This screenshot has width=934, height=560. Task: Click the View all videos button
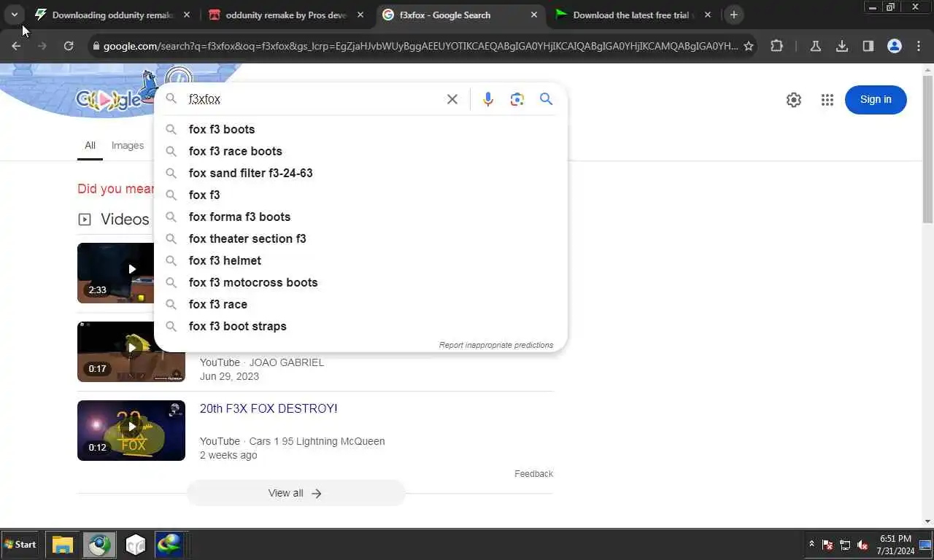pyautogui.click(x=296, y=493)
